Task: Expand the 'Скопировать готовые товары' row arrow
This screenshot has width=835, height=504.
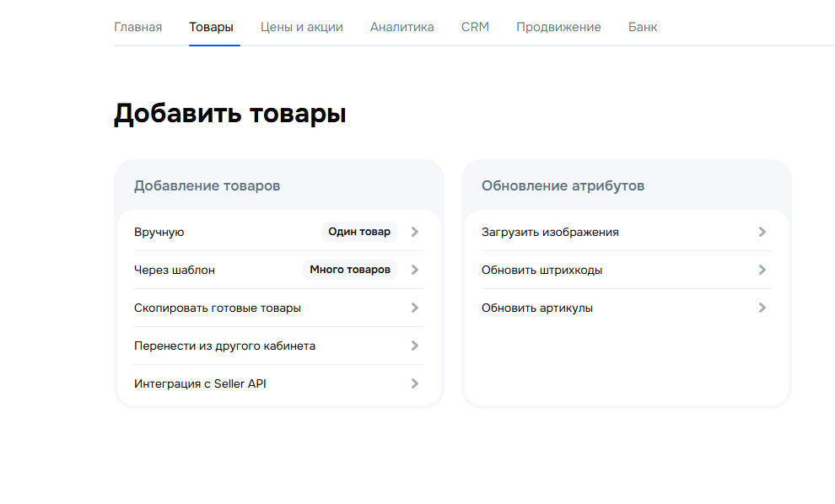Action: pyautogui.click(x=414, y=308)
